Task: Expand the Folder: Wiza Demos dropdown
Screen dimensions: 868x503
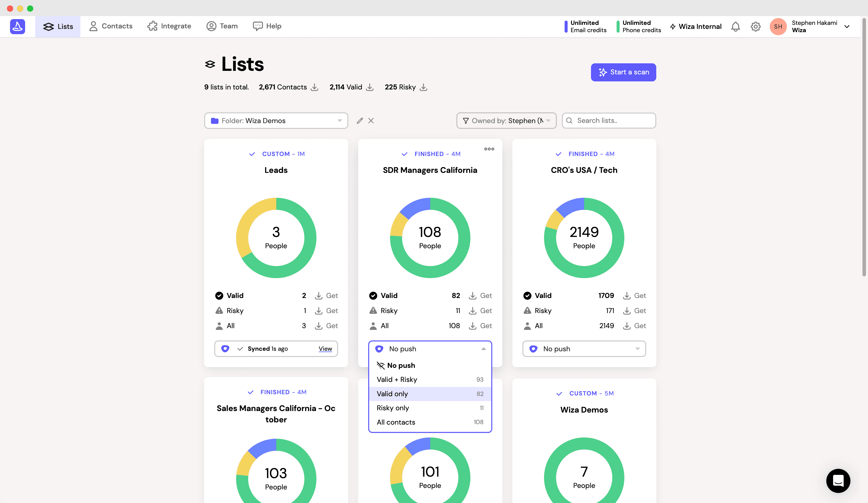Action: coord(276,121)
